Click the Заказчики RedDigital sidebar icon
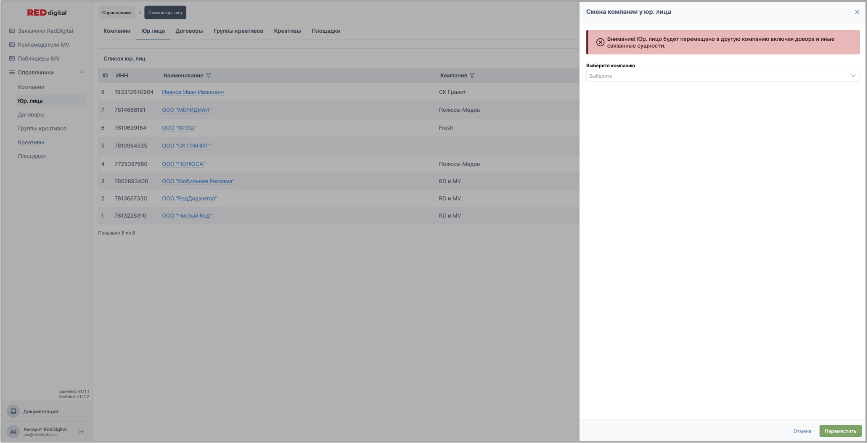 point(12,31)
